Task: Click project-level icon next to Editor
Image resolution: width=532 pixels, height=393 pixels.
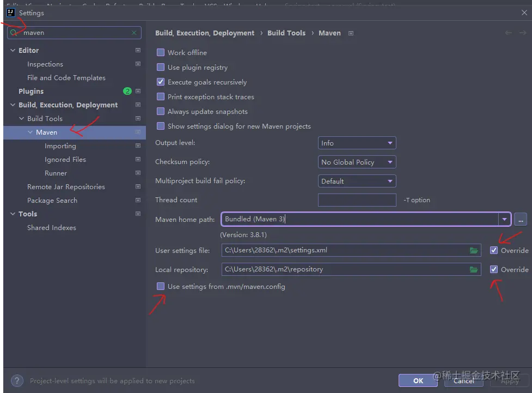Action: (x=138, y=50)
